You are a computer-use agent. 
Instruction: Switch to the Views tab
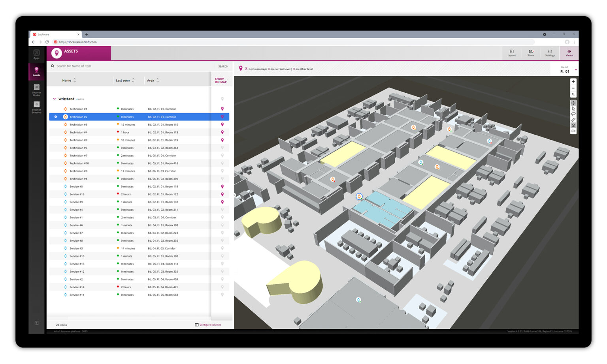pyautogui.click(x=569, y=53)
